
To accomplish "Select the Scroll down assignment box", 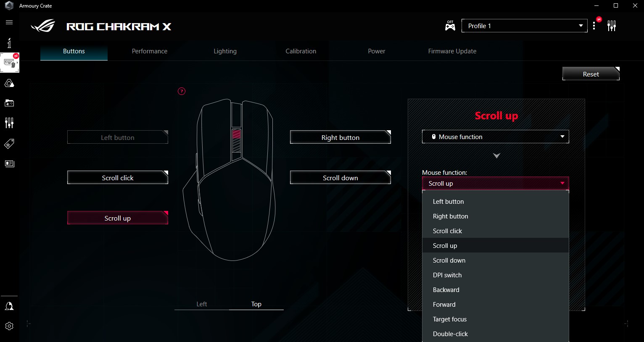I will coord(340,178).
